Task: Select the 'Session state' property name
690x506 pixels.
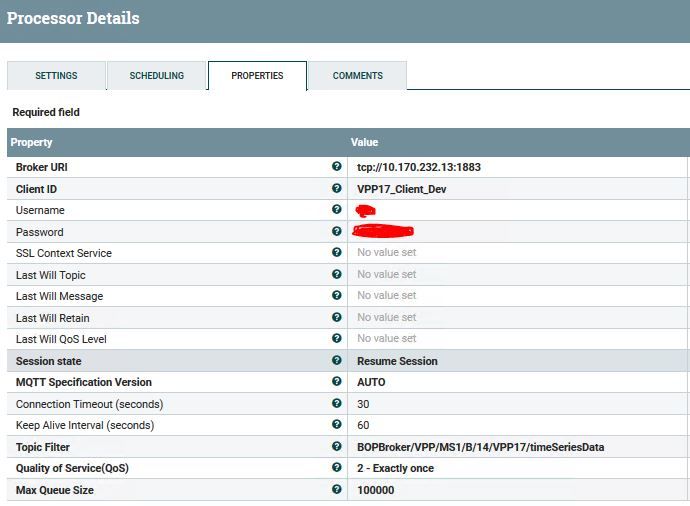Action: pyautogui.click(x=48, y=361)
